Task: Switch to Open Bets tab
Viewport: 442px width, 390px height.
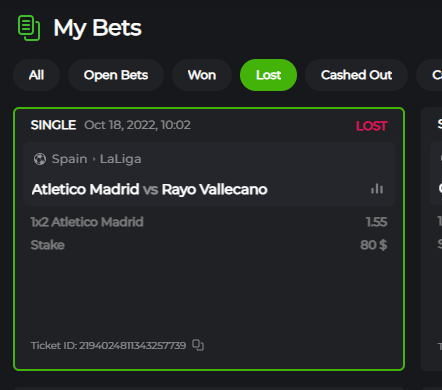Action: [x=116, y=75]
